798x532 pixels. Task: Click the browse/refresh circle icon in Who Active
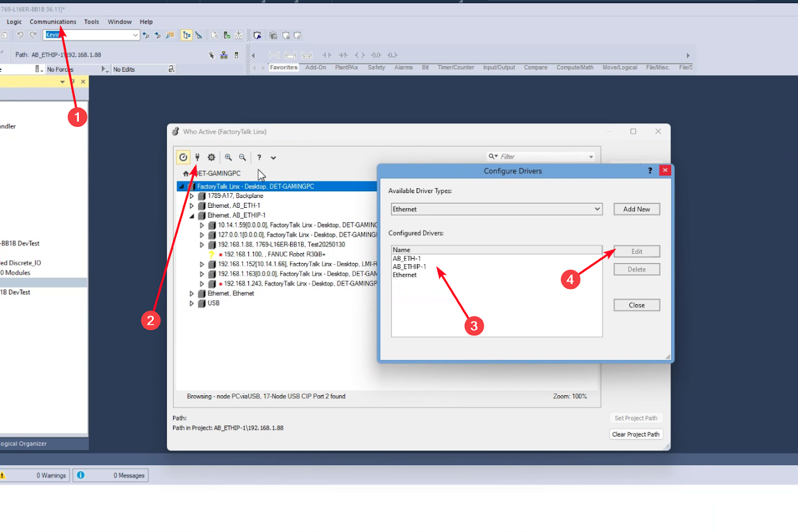tap(183, 158)
